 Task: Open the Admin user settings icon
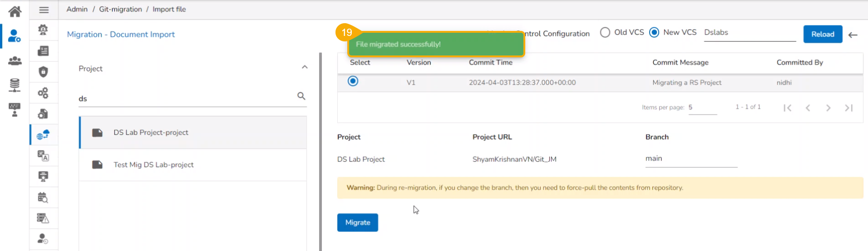point(15,36)
